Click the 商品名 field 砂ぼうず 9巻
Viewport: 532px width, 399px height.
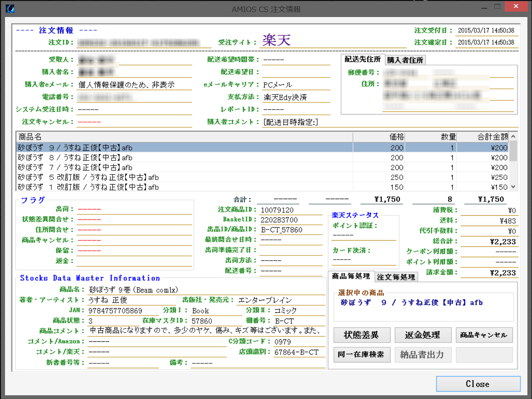point(206,290)
